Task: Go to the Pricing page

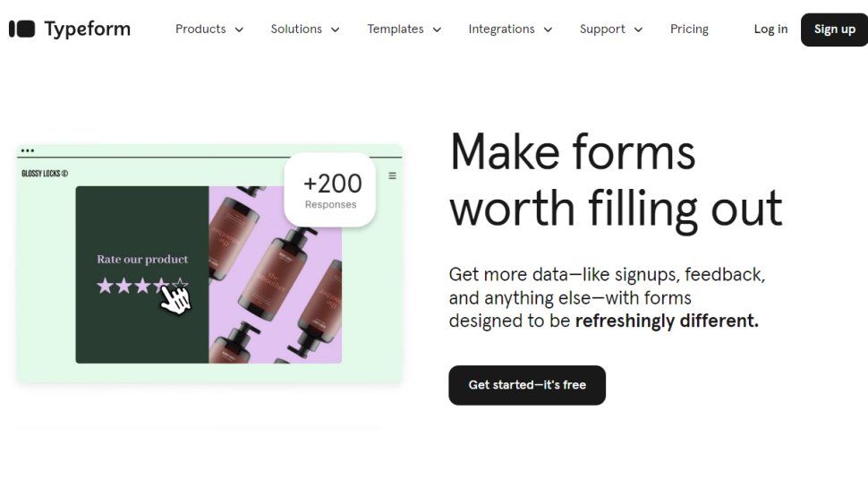Action: coord(689,29)
